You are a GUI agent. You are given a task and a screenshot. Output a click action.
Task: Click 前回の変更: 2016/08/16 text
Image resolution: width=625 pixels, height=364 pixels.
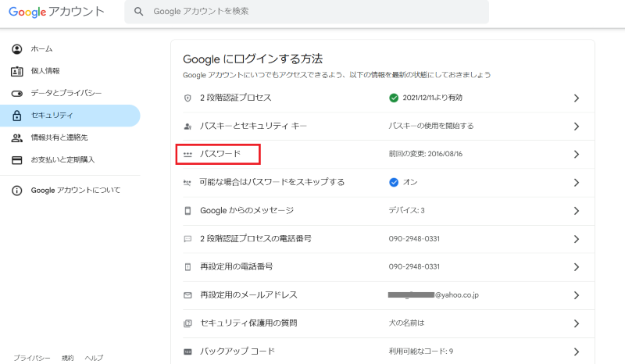pos(425,154)
